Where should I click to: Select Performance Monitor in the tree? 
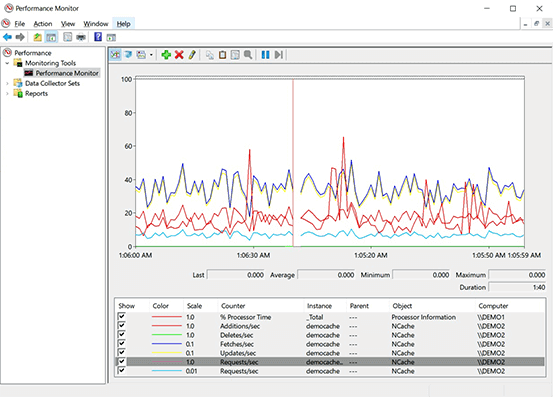67,73
